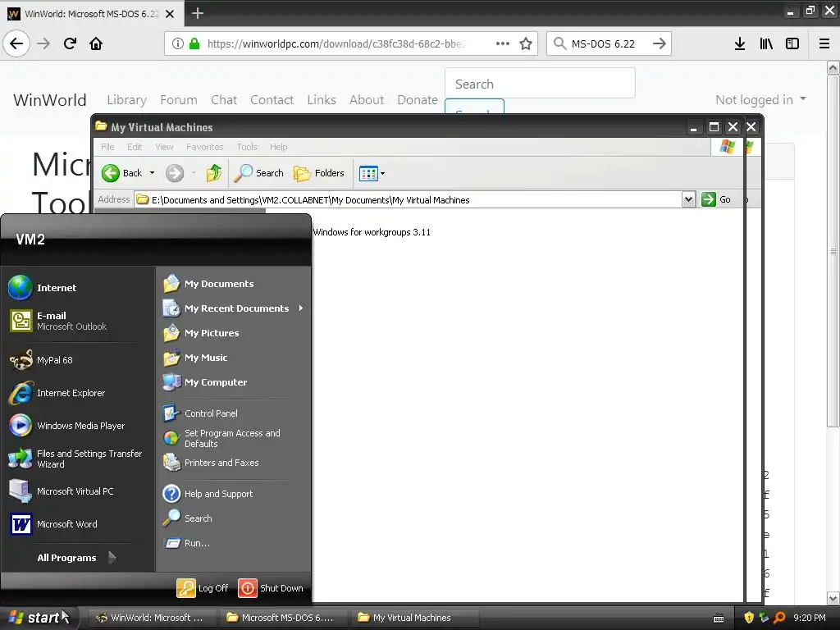Click WinWorld site Search field
This screenshot has height=630, width=840.
(540, 84)
